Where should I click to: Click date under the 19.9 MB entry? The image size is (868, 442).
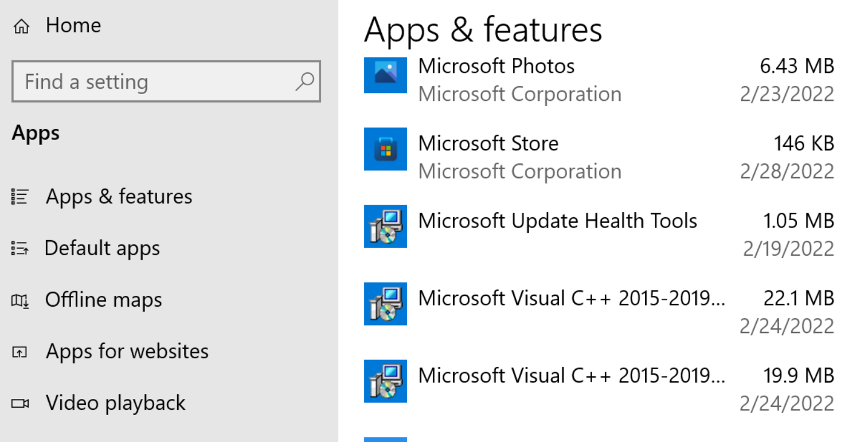787,404
